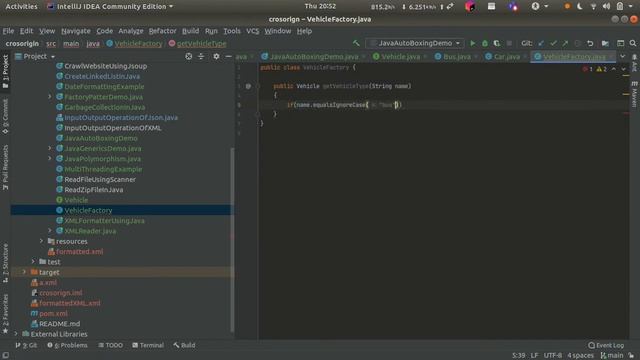Select ReadFileUsingScanner in project tree

pos(100,179)
